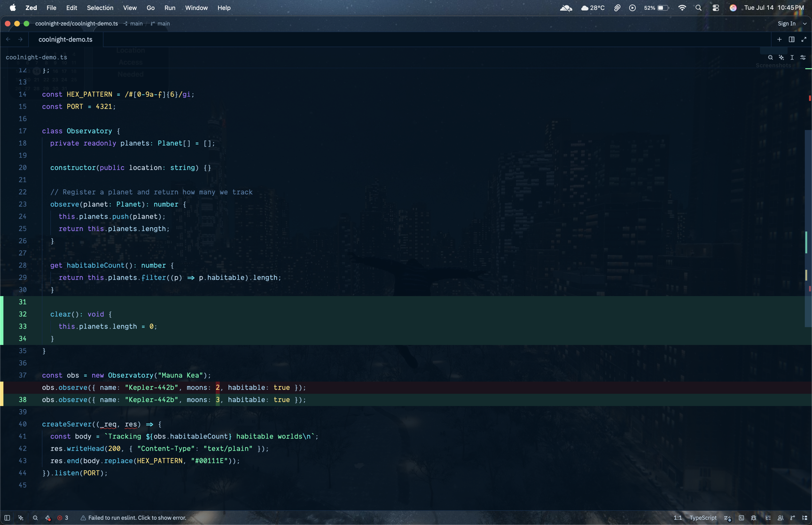812x525 pixels.
Task: Open the debugger panel bug icon
Action: coord(754,518)
